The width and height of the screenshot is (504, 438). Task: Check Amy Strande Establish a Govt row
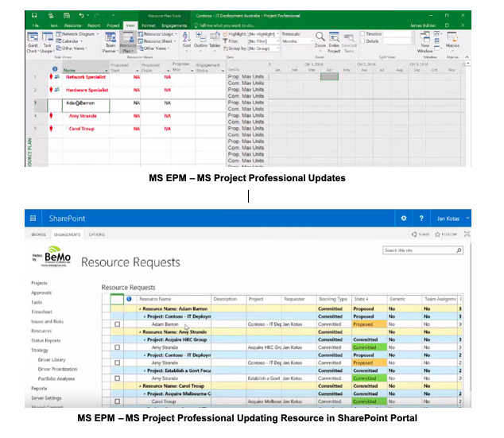coord(118,378)
